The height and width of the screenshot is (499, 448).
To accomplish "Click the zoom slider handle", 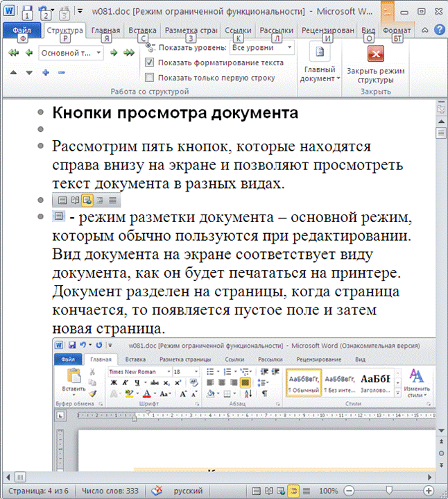I will 389,490.
